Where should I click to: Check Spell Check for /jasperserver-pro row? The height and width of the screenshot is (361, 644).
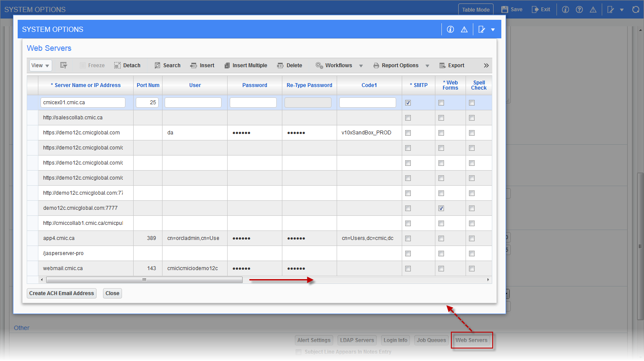pyautogui.click(x=472, y=253)
